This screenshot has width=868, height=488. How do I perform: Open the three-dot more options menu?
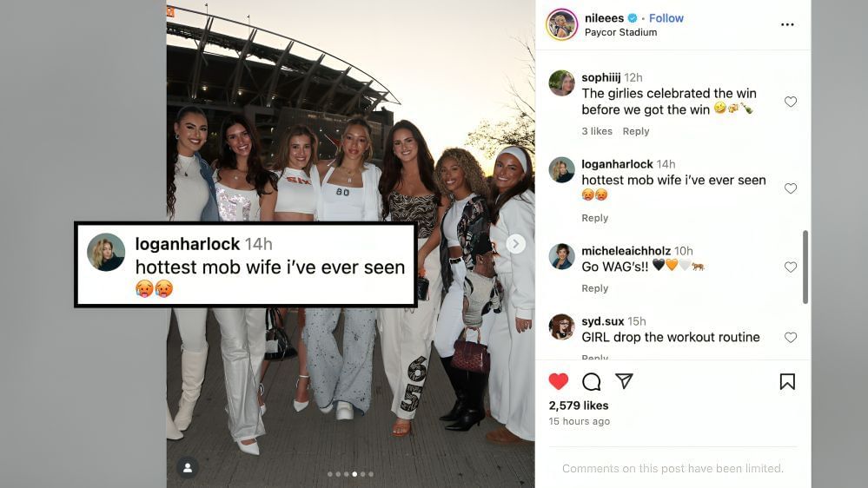(787, 24)
